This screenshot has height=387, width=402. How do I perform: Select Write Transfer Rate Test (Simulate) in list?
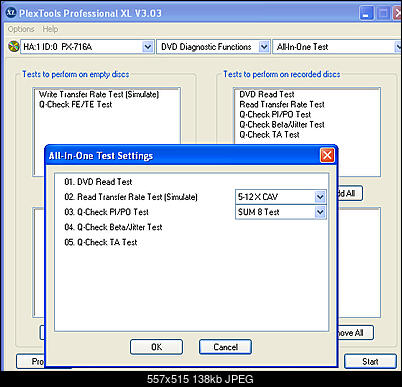[x=99, y=94]
